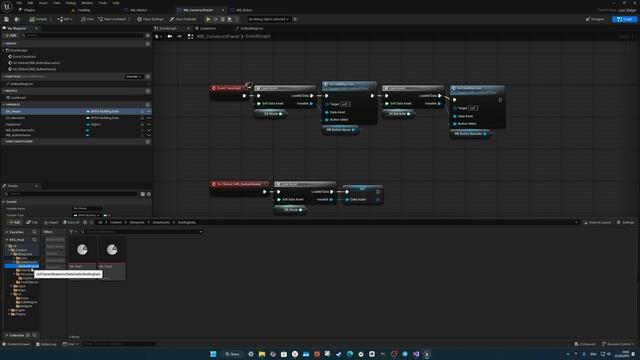Image resolution: width=640 pixels, height=360 pixels.
Task: Add a new graph with the plus icon
Action: point(148,44)
